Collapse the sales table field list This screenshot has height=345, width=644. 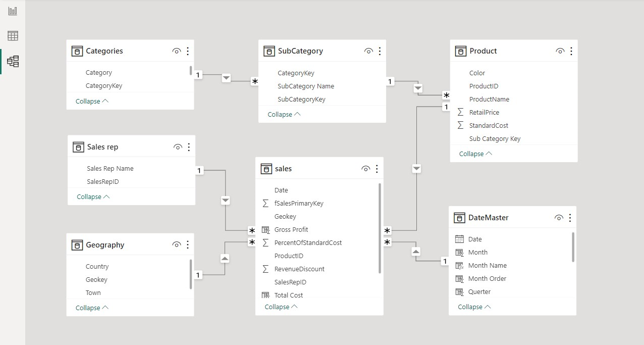pyautogui.click(x=281, y=307)
